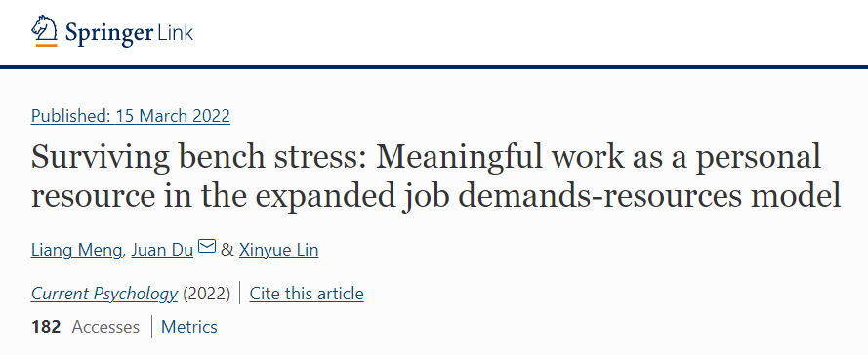This screenshot has width=868, height=355.
Task: Click Cite this article
Action: tap(307, 294)
